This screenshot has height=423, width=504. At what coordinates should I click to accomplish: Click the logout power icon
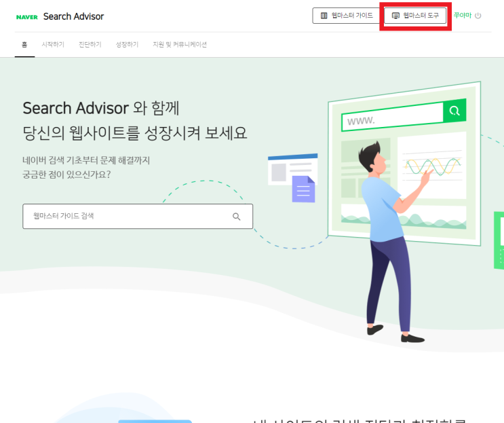(478, 16)
